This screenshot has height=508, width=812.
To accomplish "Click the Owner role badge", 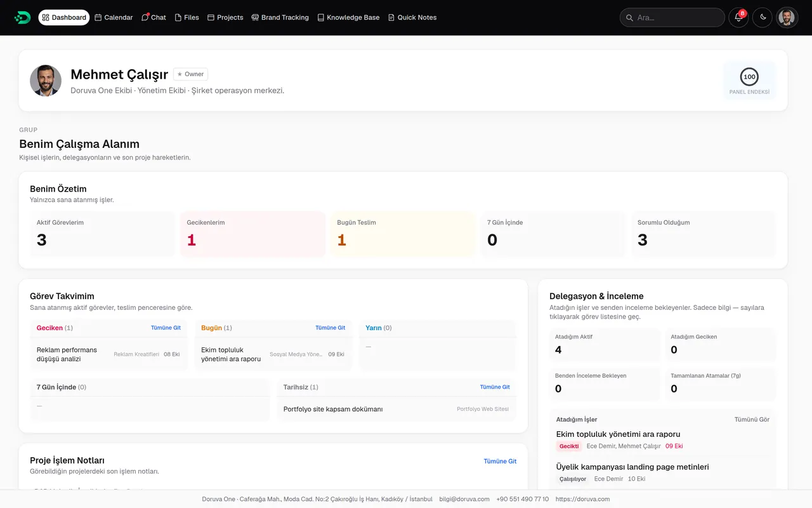I will tap(190, 74).
